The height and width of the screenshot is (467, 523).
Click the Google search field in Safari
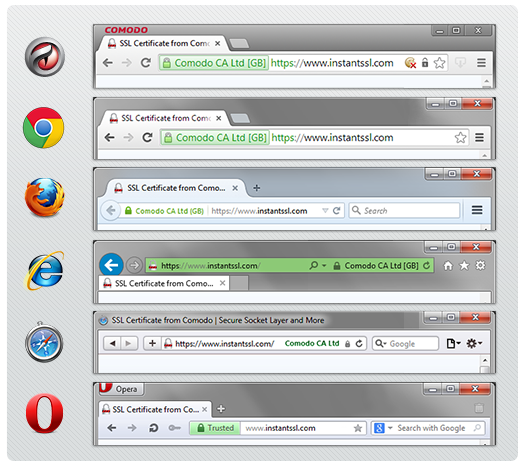[x=405, y=344]
